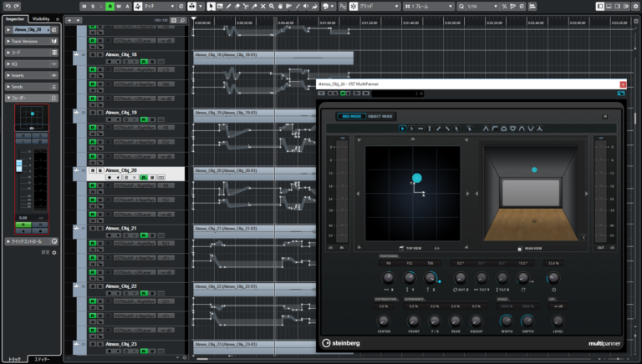Switch to the Inspector tab
This screenshot has width=642, height=364.
pyautogui.click(x=15, y=18)
